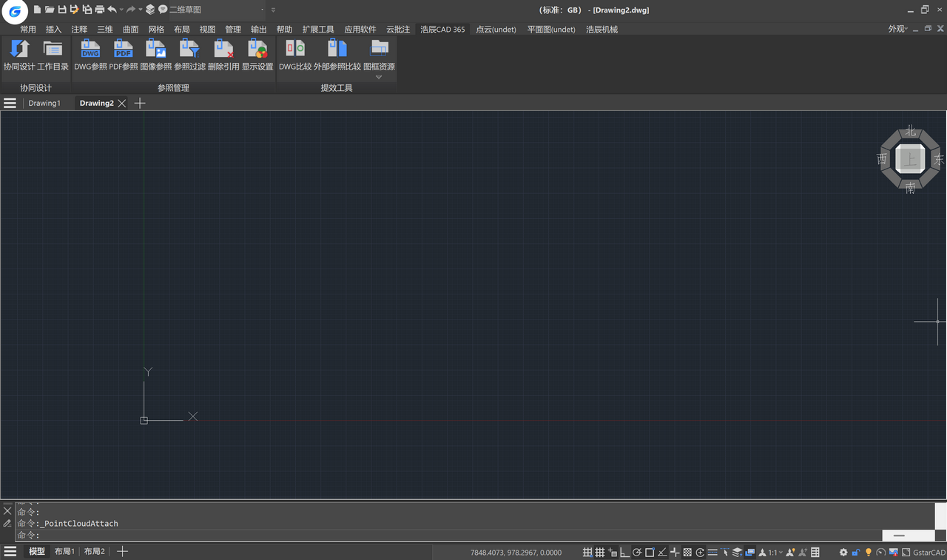
Task: Switch to the Drawing1 document tab
Action: tap(44, 104)
